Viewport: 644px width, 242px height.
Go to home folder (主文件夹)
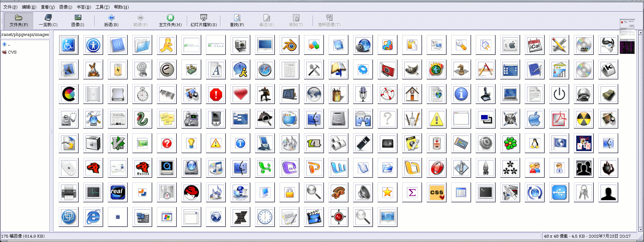coord(170,20)
